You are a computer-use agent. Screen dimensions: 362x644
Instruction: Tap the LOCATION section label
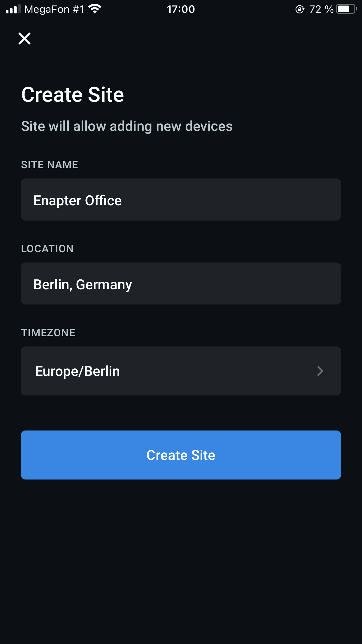pyautogui.click(x=47, y=248)
